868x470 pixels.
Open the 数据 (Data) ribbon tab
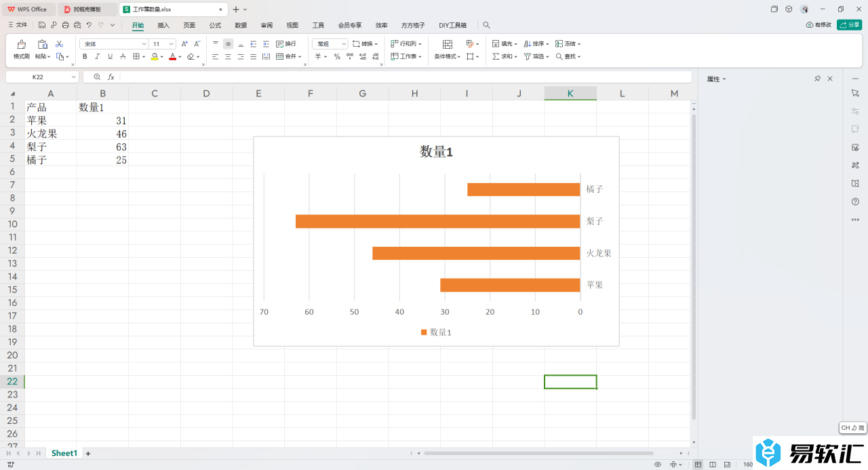[241, 25]
